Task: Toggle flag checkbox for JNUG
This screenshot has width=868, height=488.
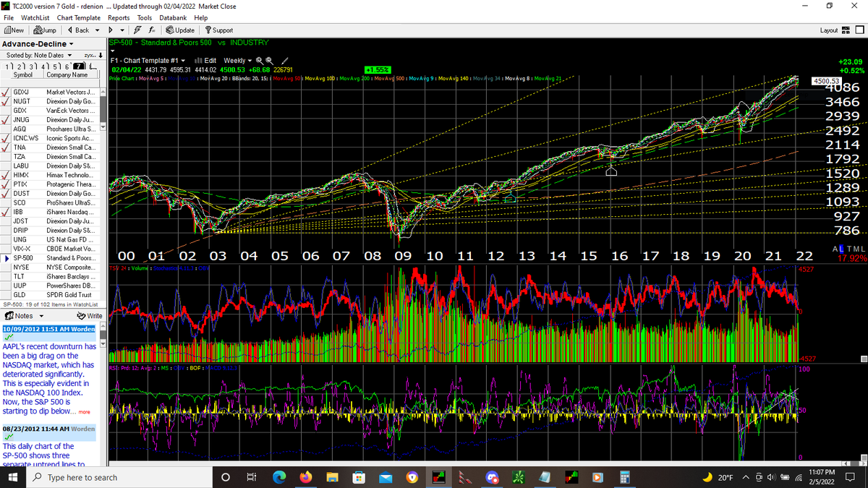Action: pos(6,120)
